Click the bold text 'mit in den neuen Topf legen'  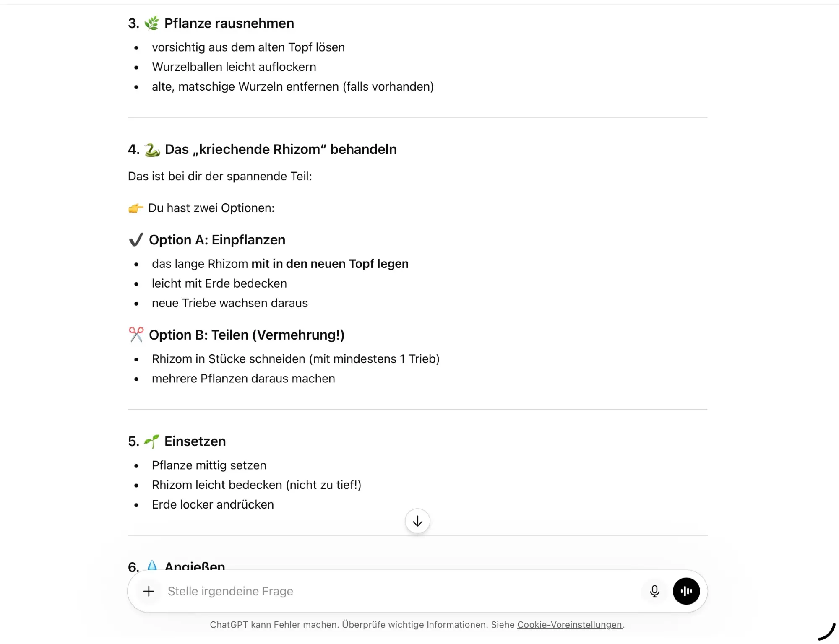click(330, 264)
